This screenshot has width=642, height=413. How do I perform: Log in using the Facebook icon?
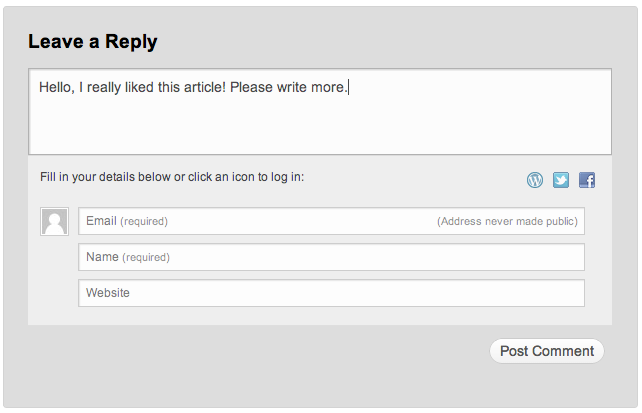pos(587,180)
